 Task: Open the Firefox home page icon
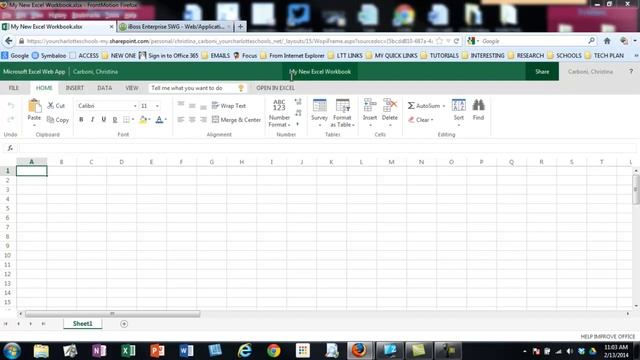pos(607,41)
